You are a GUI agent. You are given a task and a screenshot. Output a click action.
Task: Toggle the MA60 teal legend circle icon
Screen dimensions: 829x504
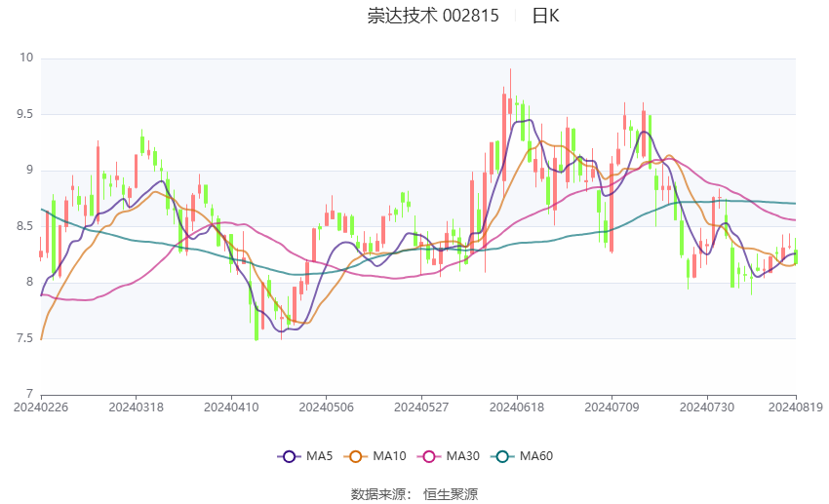503,456
